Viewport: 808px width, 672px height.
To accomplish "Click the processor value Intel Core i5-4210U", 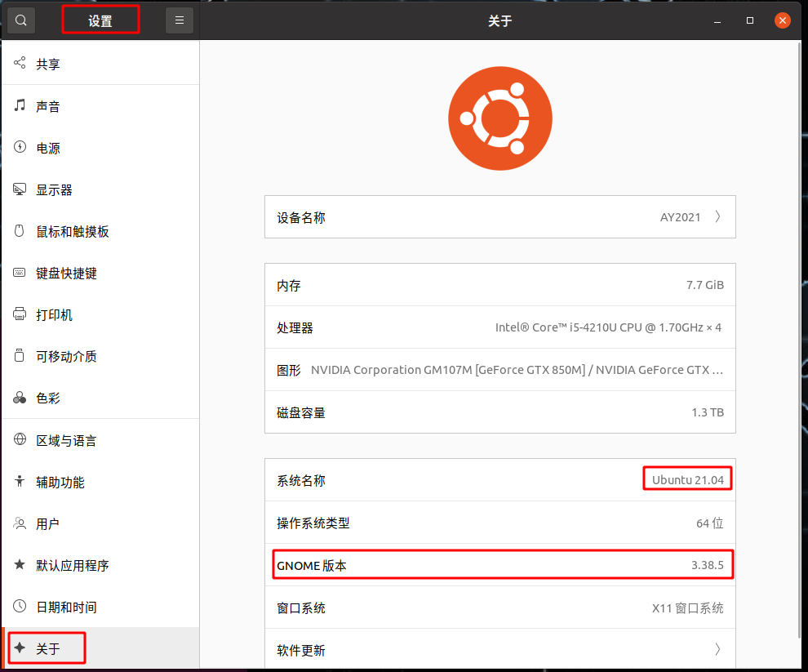I will click(608, 327).
